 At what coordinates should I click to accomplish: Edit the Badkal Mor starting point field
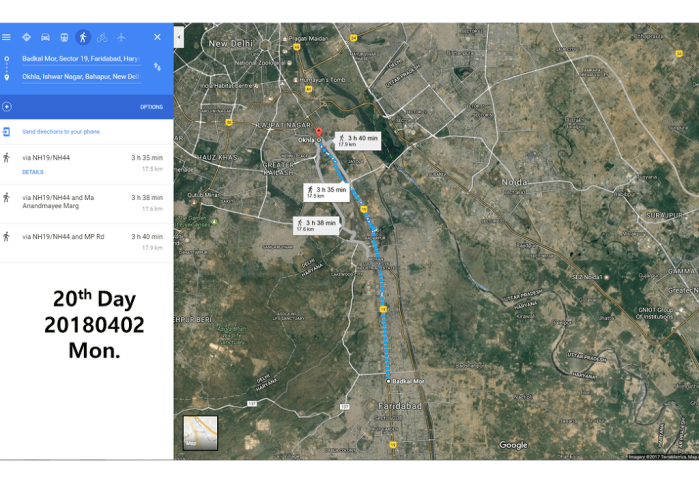point(81,59)
